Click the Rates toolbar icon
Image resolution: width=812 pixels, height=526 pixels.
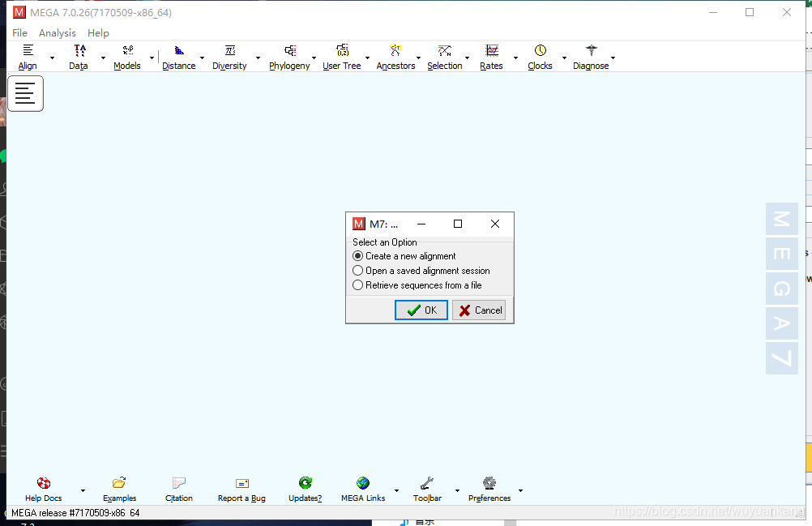click(491, 50)
